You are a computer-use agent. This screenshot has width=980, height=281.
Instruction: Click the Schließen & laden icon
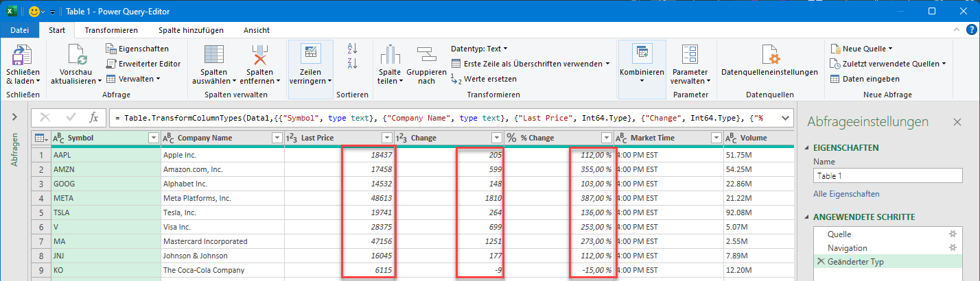tap(23, 56)
